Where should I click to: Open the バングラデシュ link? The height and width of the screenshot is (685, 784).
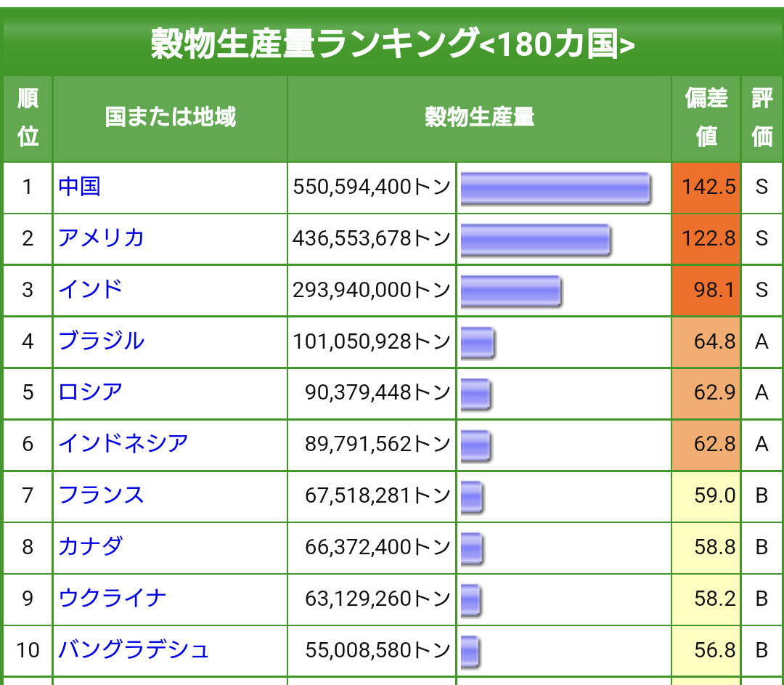pos(134,649)
